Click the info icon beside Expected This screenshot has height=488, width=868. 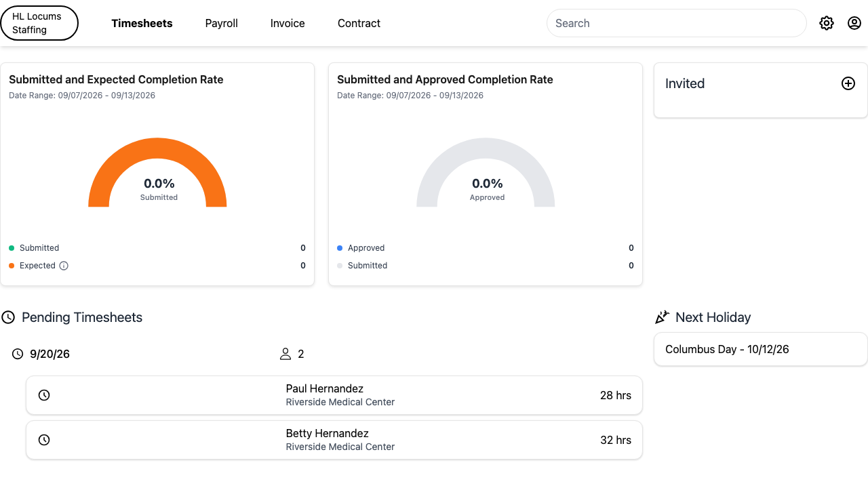pos(64,266)
